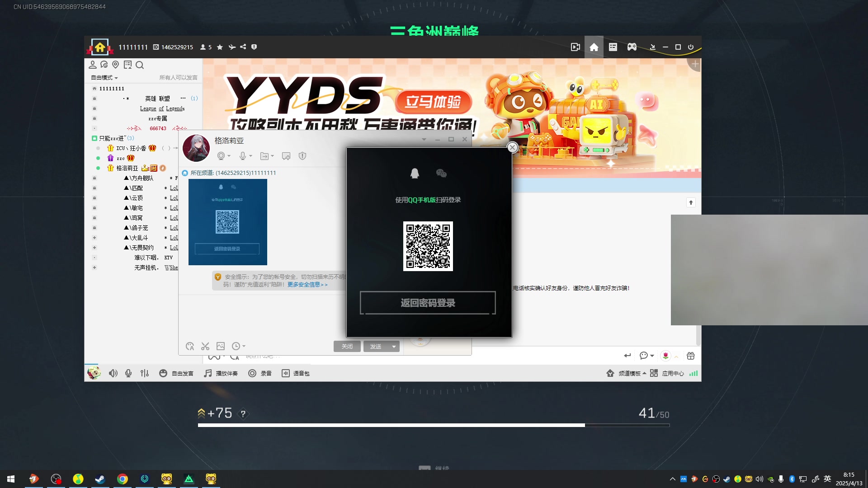Select user 格洛莉亚 in channel list
Screen dimensions: 868x488
tap(127, 168)
